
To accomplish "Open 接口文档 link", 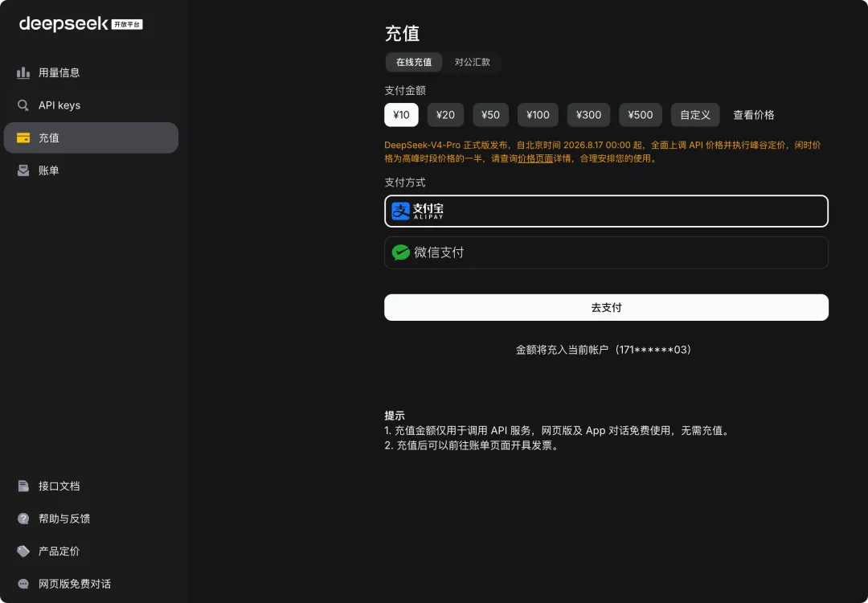I will [x=91, y=486].
